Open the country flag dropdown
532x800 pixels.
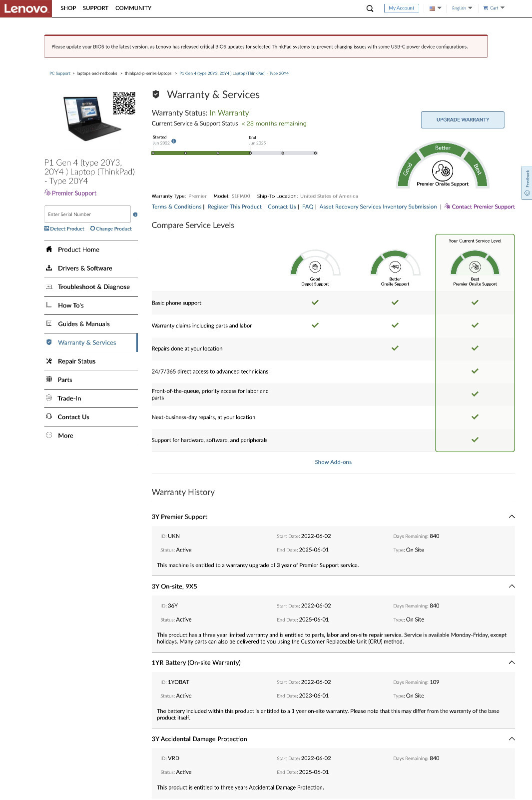click(435, 8)
